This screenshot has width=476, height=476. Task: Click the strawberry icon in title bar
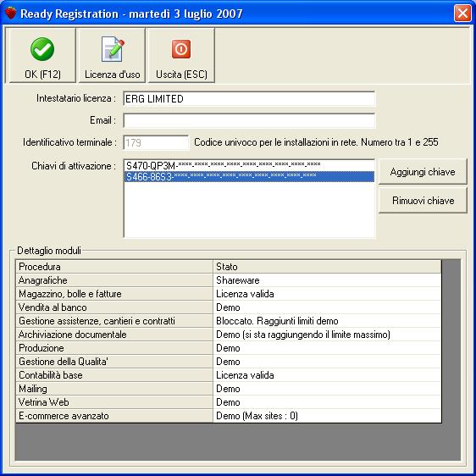tap(11, 14)
